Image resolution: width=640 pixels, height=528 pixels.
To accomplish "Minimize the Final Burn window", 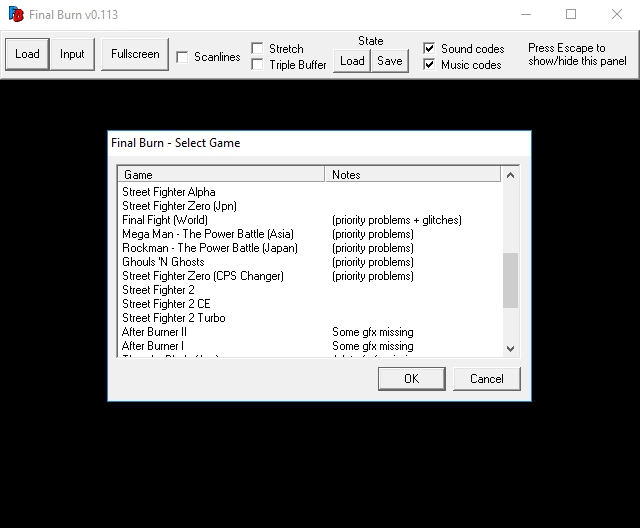I will tap(526, 14).
